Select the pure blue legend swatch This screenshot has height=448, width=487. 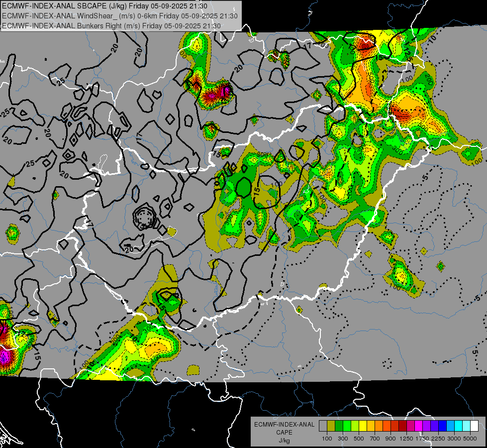(x=443, y=426)
